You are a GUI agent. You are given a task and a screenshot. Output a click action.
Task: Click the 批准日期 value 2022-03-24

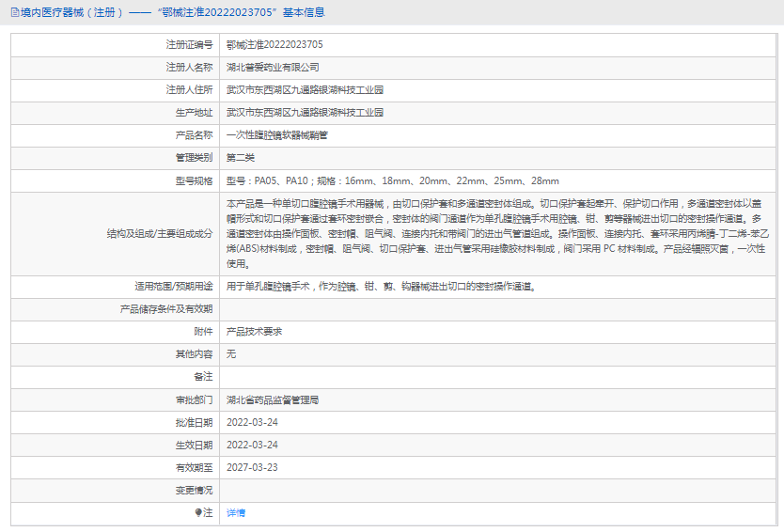(x=252, y=423)
